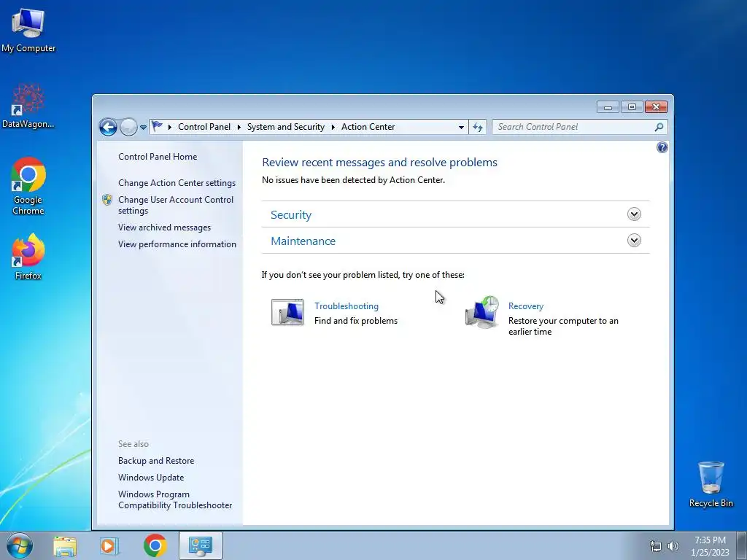Expand the Maintenance section chevron
The width and height of the screenshot is (747, 560).
(x=634, y=241)
